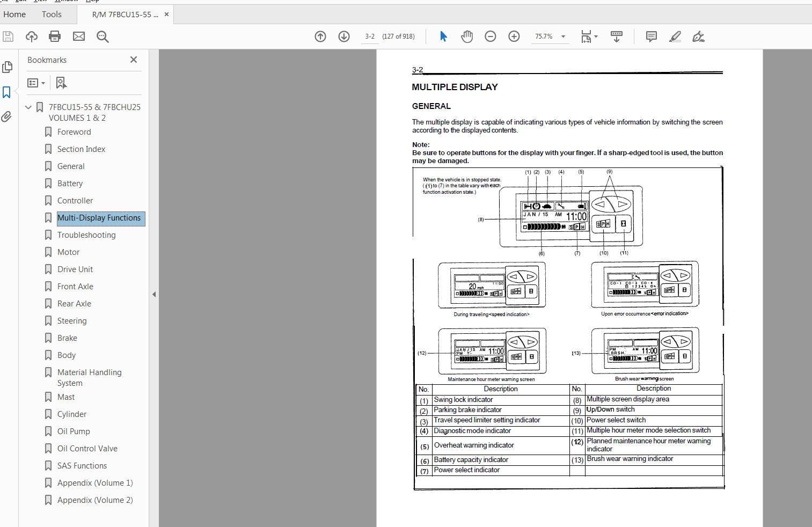Open the bookmark options menu
The width and height of the screenshot is (812, 527).
35,82
